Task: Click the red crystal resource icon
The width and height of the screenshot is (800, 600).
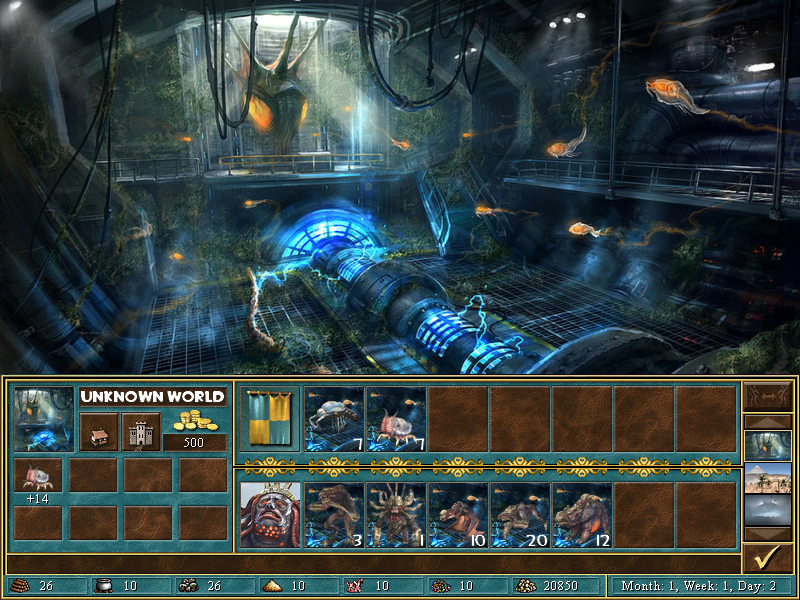Action: pyautogui.click(x=355, y=586)
